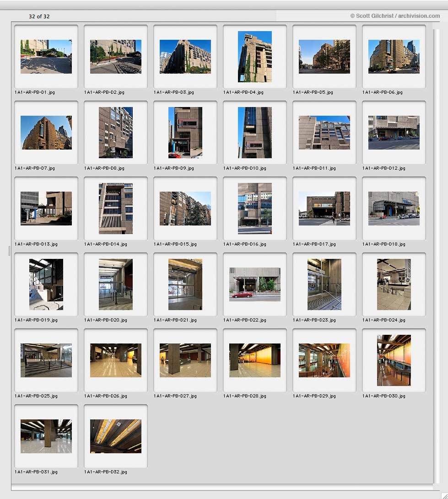Screen dimensions: 448x499
Task: Click the filename label 1A1-AR-PB-D22.jpg
Action: pos(244,320)
